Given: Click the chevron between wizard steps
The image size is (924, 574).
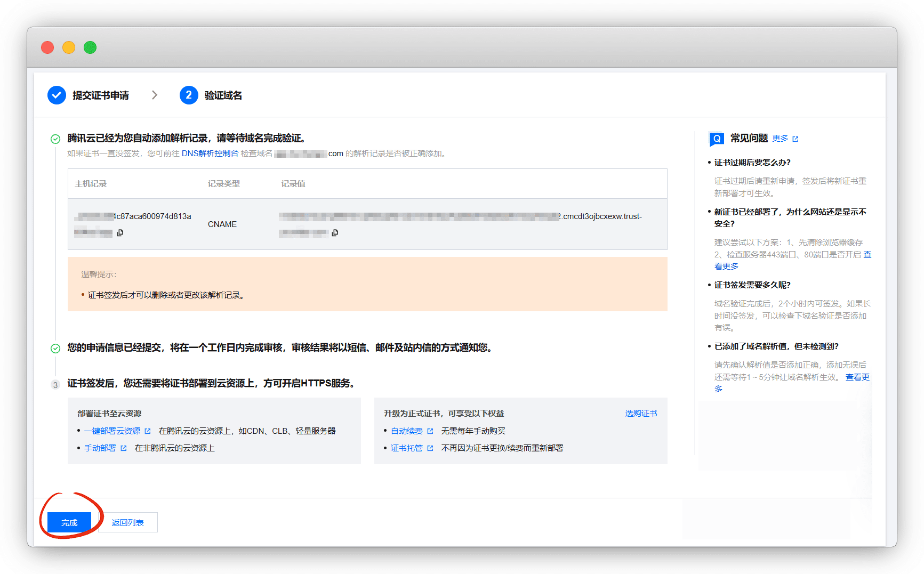Looking at the screenshot, I should pos(155,95).
